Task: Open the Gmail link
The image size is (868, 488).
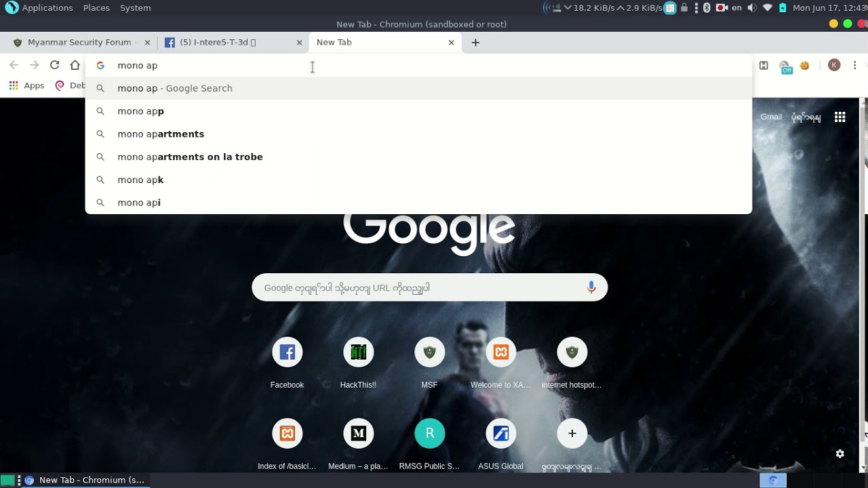Action: click(771, 117)
